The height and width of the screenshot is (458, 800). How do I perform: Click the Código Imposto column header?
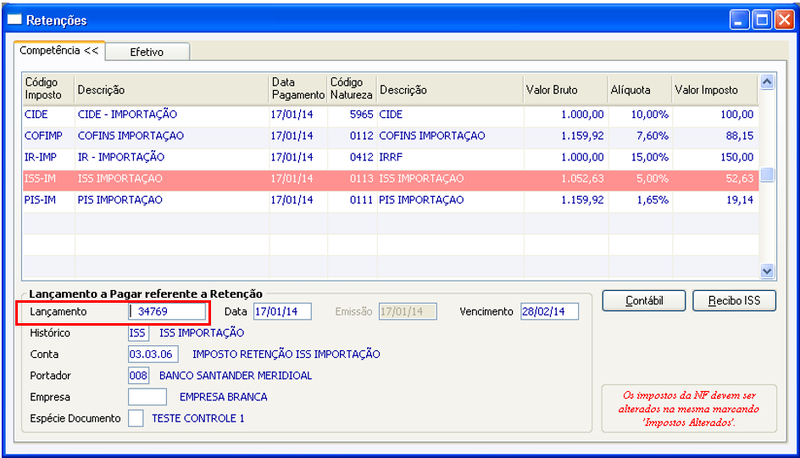coord(48,89)
